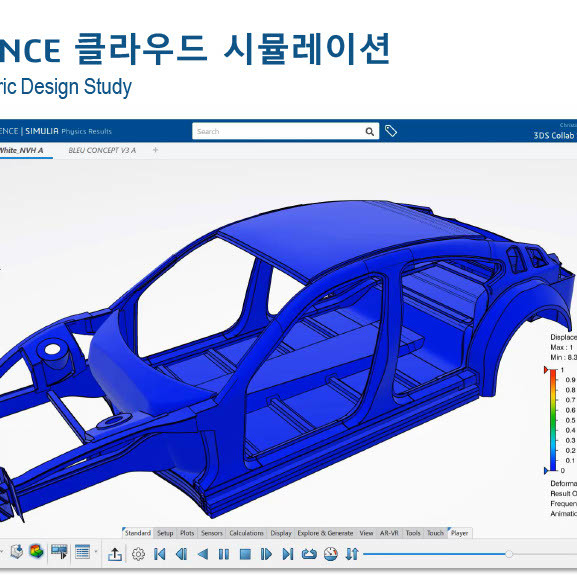Play animation in reverse
This screenshot has height=577, width=577.
(x=203, y=554)
